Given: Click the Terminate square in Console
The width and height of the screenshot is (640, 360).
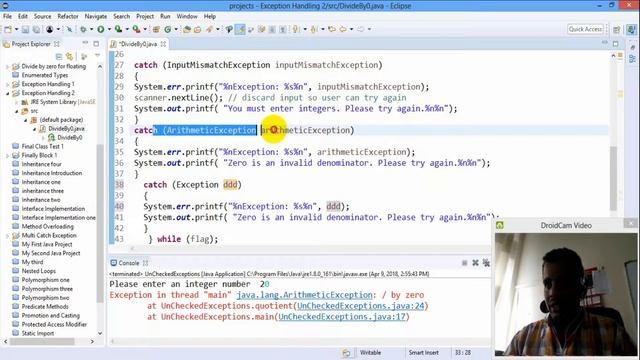Looking at the screenshot, I should (x=464, y=263).
